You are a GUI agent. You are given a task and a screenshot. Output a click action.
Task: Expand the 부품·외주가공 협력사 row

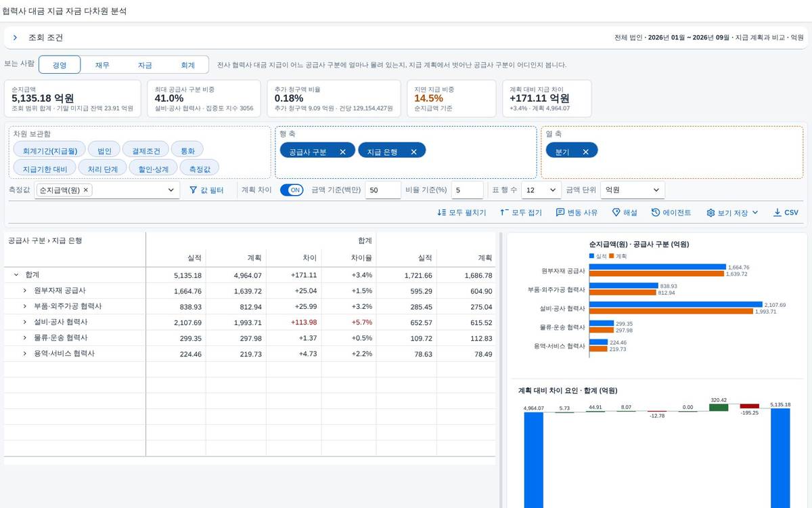point(25,306)
